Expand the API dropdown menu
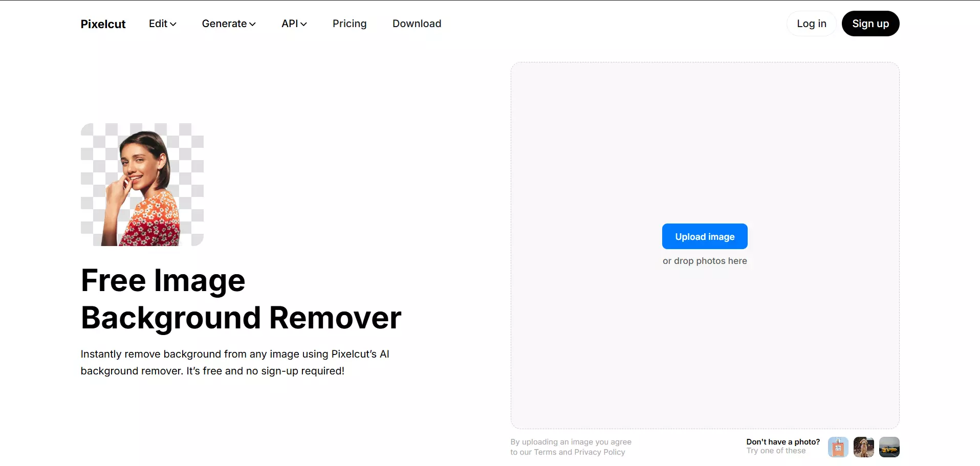Screen dimensions: 980x466 [x=294, y=24]
